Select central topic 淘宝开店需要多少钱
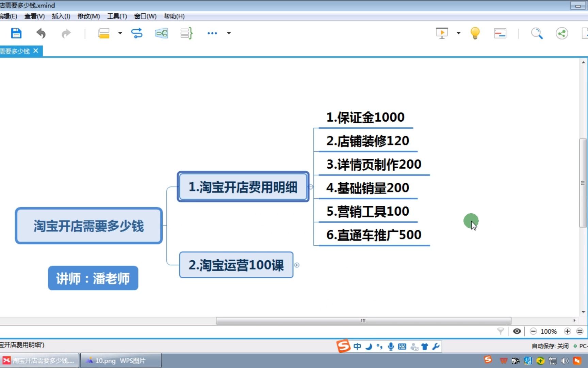Image resolution: width=588 pixels, height=368 pixels. pos(89,226)
